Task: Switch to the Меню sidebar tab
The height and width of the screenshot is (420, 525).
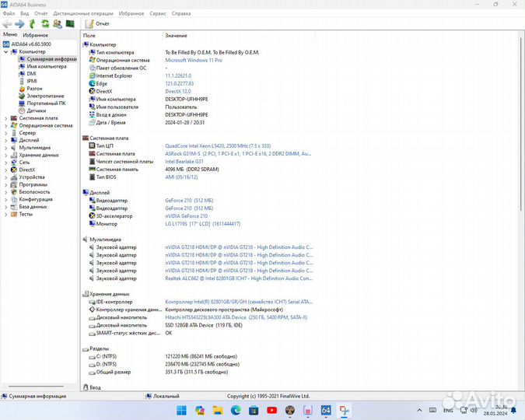Action: pyautogui.click(x=10, y=34)
